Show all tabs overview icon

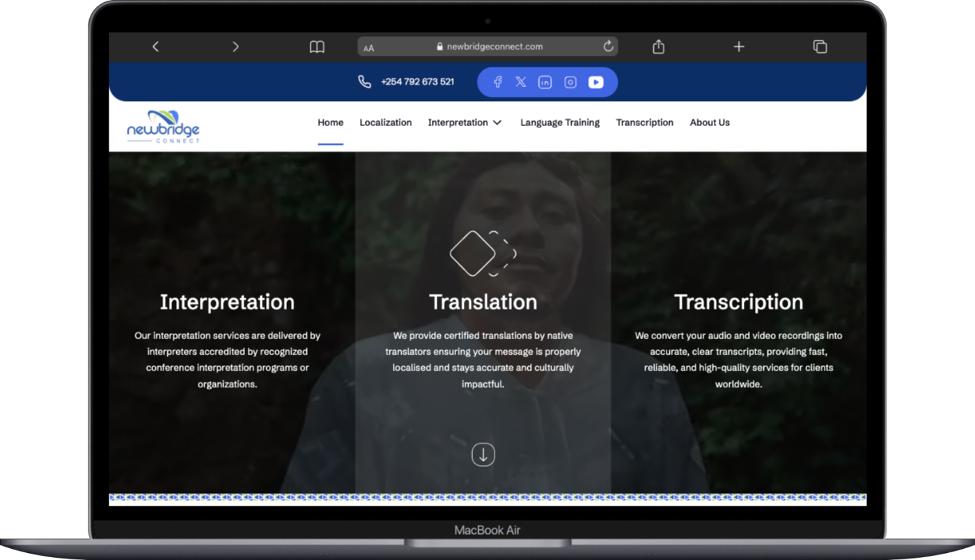coord(820,47)
